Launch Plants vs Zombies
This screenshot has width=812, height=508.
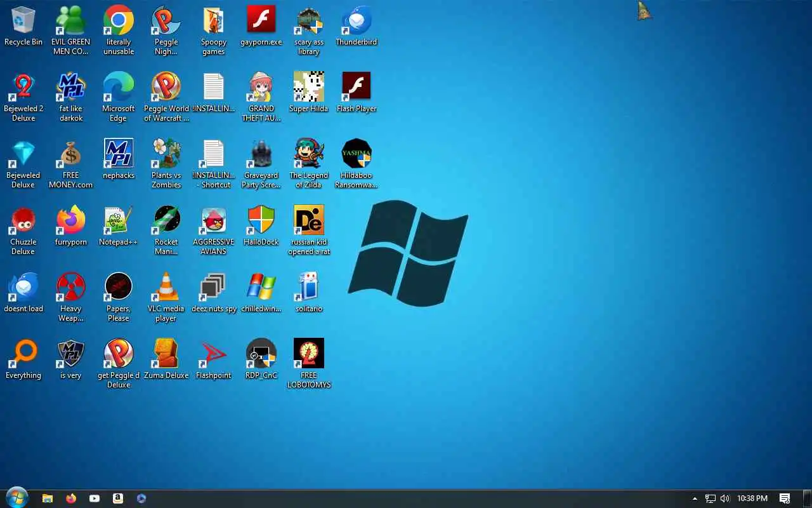coord(166,164)
